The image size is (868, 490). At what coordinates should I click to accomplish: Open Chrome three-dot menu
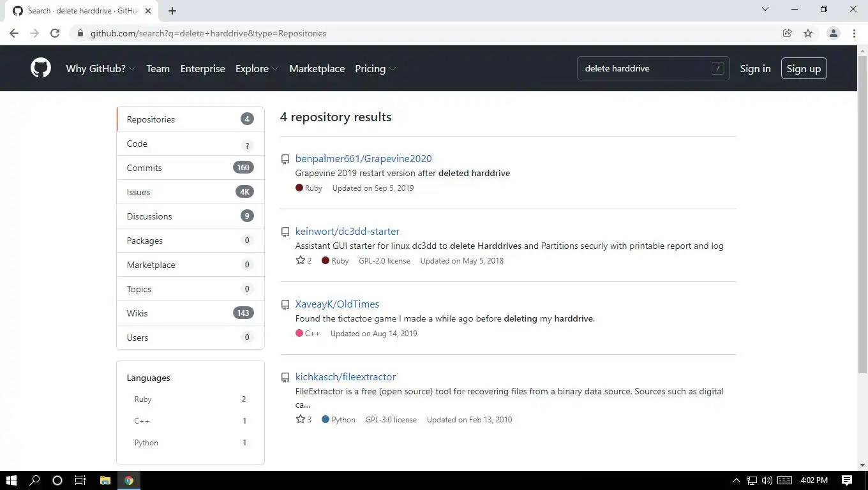coord(854,33)
